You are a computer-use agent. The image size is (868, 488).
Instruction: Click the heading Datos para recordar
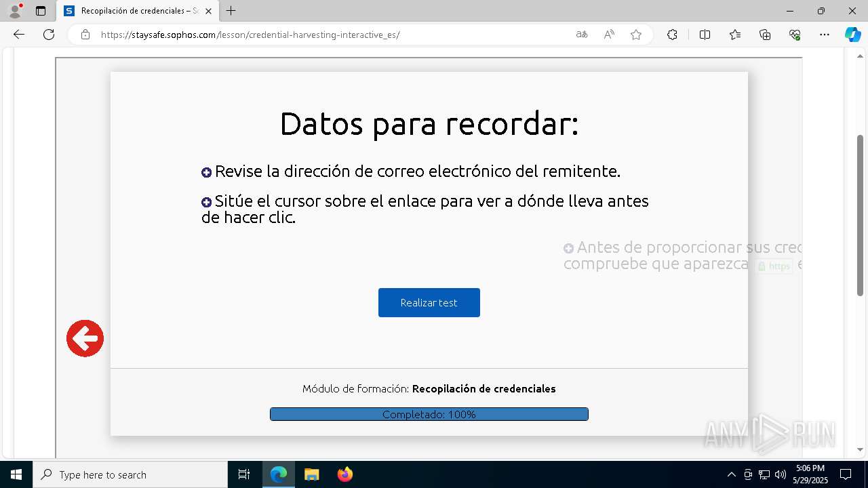click(x=429, y=124)
